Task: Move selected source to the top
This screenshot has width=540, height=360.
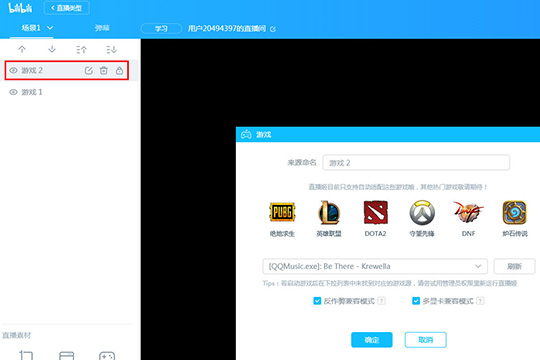Action: pyautogui.click(x=82, y=49)
